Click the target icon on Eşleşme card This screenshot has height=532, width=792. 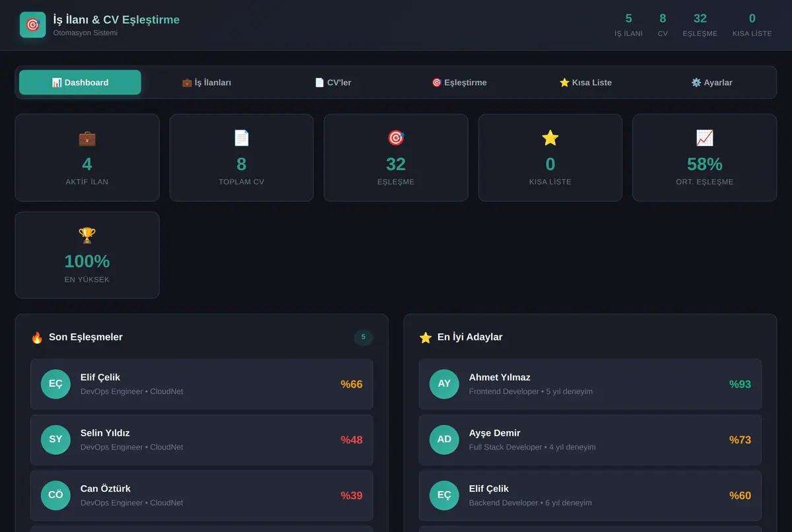[396, 138]
